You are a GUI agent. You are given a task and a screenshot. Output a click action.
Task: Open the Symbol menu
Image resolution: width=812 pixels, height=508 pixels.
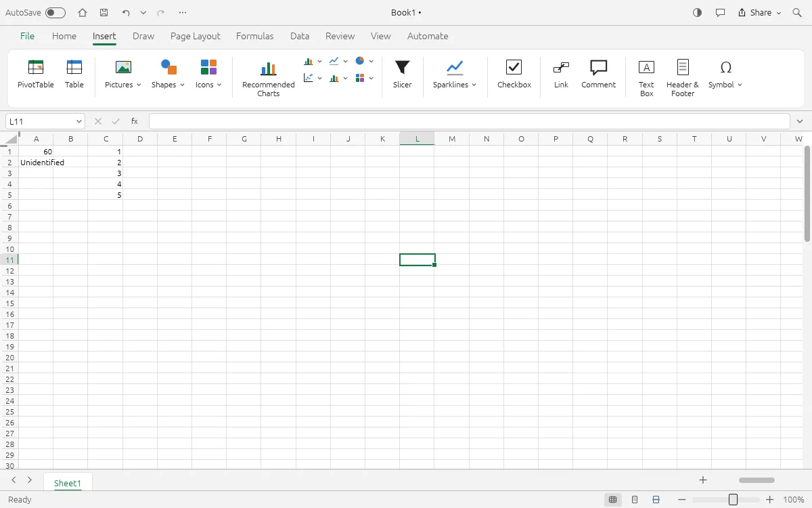(725, 74)
